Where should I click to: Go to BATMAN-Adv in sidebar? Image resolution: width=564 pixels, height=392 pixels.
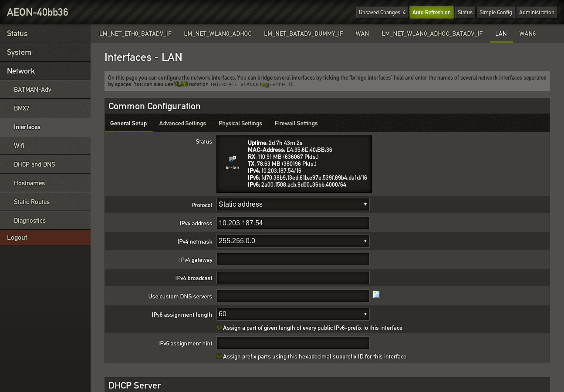(33, 90)
